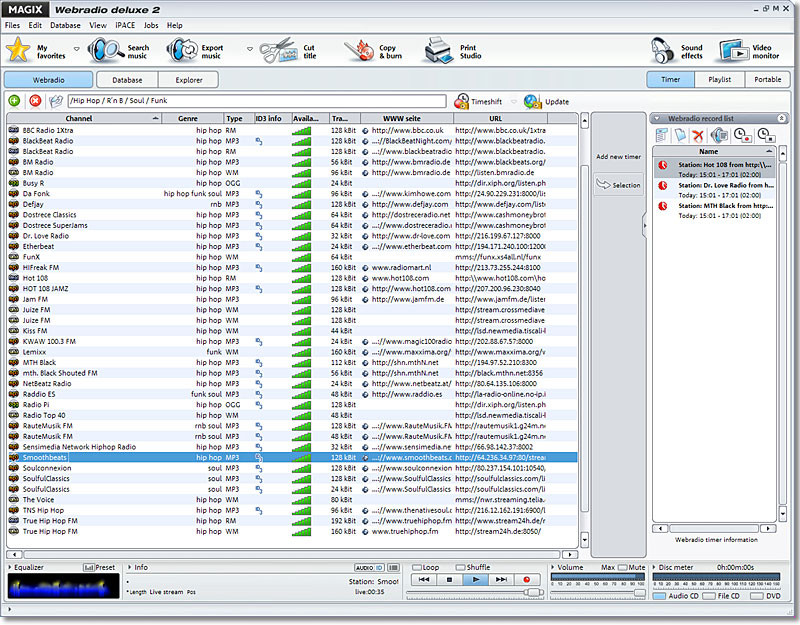The width and height of the screenshot is (800, 625).
Task: Click the genre path input field
Action: [257, 101]
